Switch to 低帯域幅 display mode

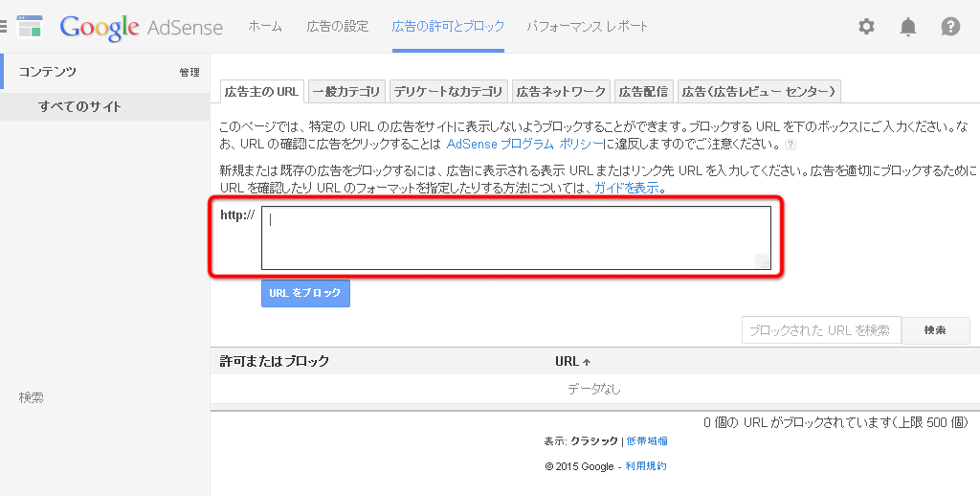tap(647, 441)
